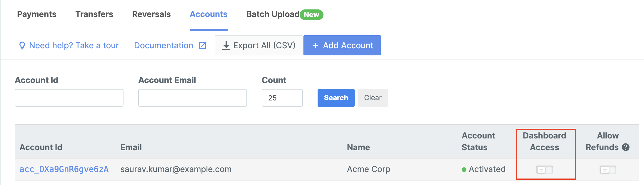Click the download icon on Export All

[x=226, y=45]
